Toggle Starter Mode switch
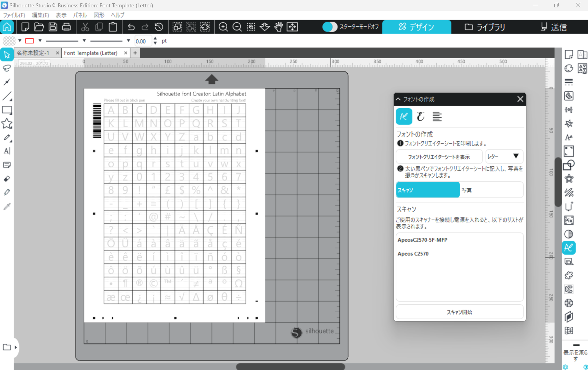Image resolution: width=588 pixels, height=370 pixels. (x=330, y=27)
